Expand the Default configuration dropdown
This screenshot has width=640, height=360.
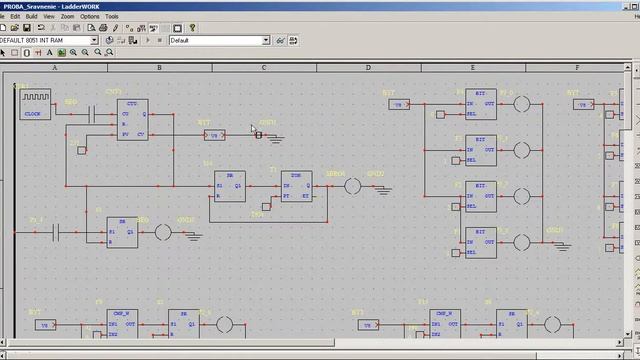[x=266, y=40]
